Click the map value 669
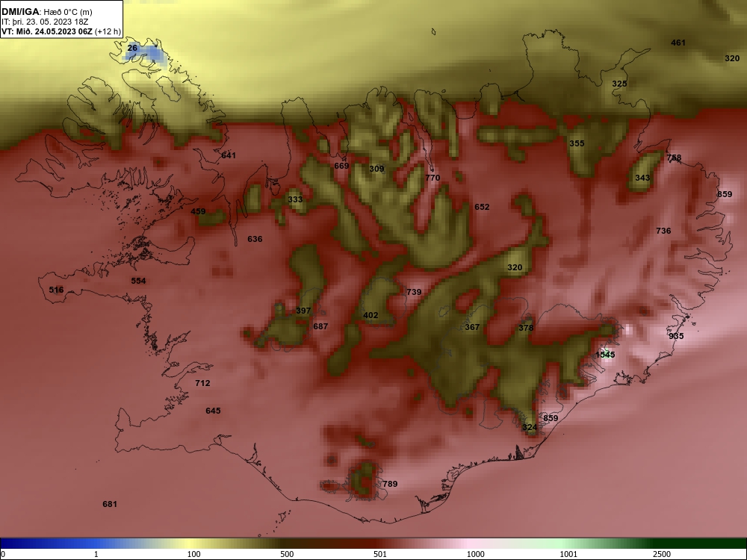747x560 pixels. 341,167
